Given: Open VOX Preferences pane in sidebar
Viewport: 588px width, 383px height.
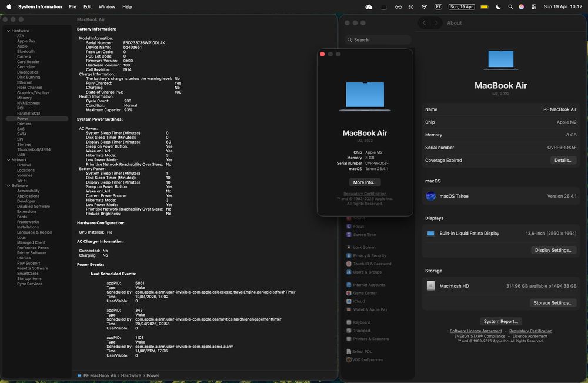Looking at the screenshot, I should (x=364, y=359).
